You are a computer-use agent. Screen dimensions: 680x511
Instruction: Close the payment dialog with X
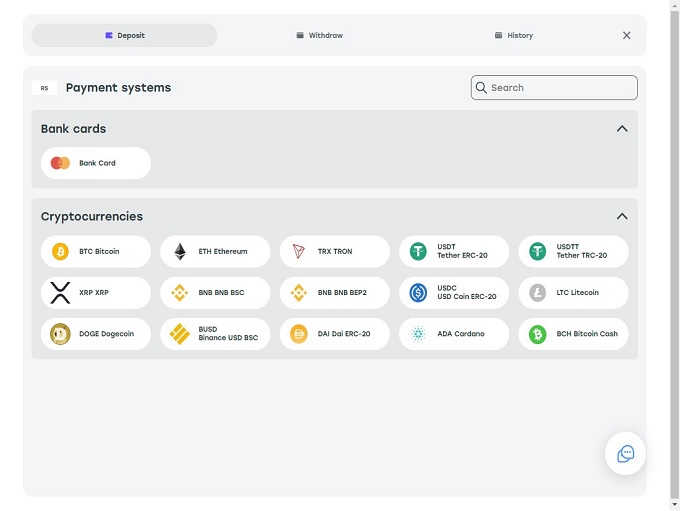click(627, 36)
